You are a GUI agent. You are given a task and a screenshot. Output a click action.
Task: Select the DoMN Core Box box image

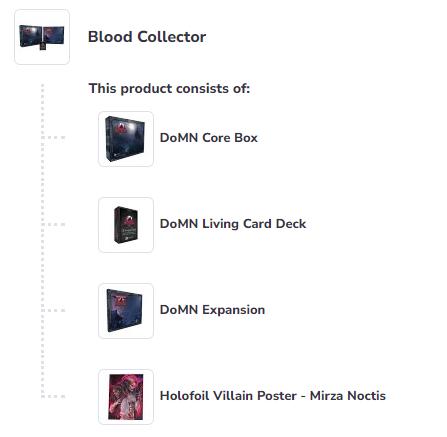tap(126, 139)
